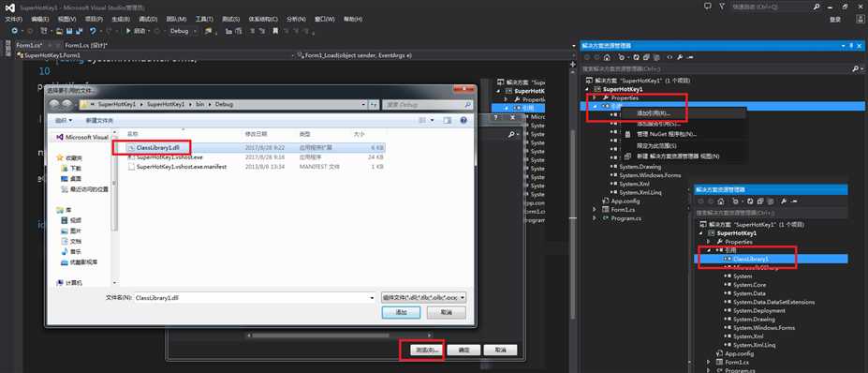Open the 组织 dropdown in file dialog
868x373 pixels.
(x=63, y=120)
